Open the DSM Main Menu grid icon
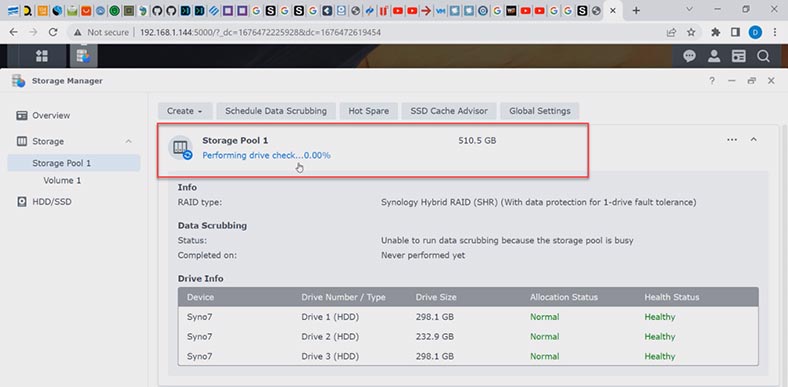The image size is (788, 387). tap(42, 56)
